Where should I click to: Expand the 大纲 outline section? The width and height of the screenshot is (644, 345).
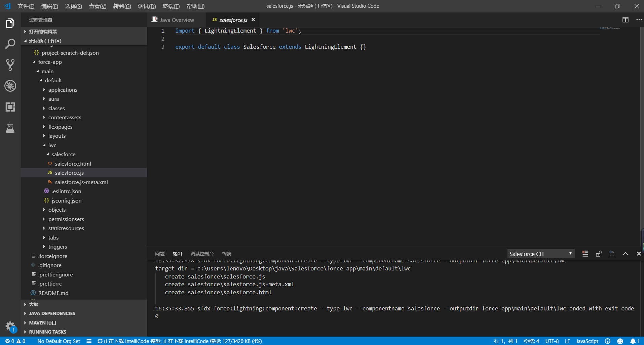point(84,304)
